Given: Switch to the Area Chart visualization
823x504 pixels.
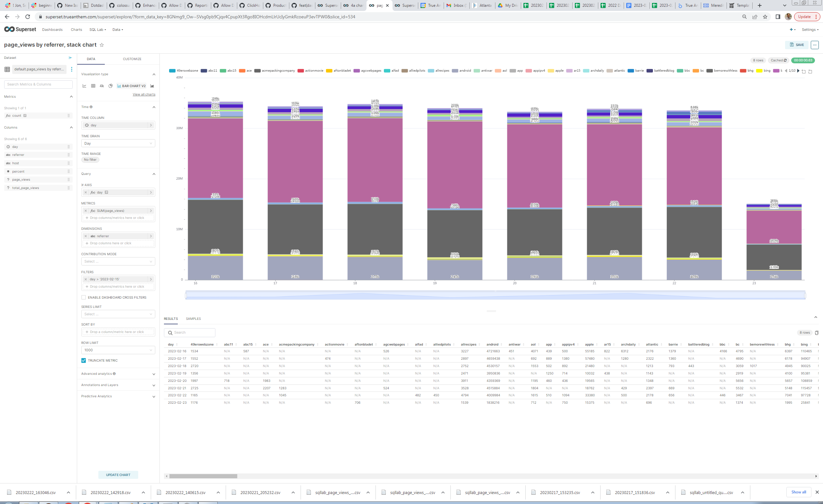Looking at the screenshot, I should [x=152, y=86].
